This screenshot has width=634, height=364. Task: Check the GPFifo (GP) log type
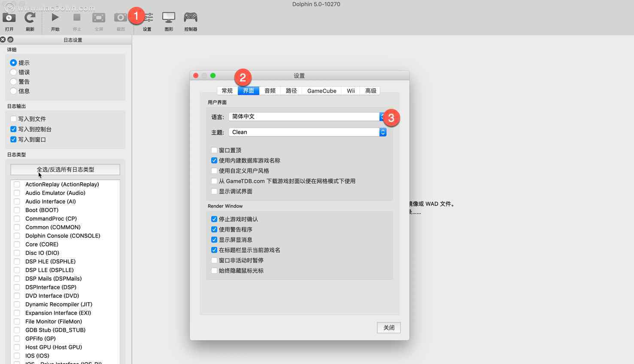click(x=17, y=339)
